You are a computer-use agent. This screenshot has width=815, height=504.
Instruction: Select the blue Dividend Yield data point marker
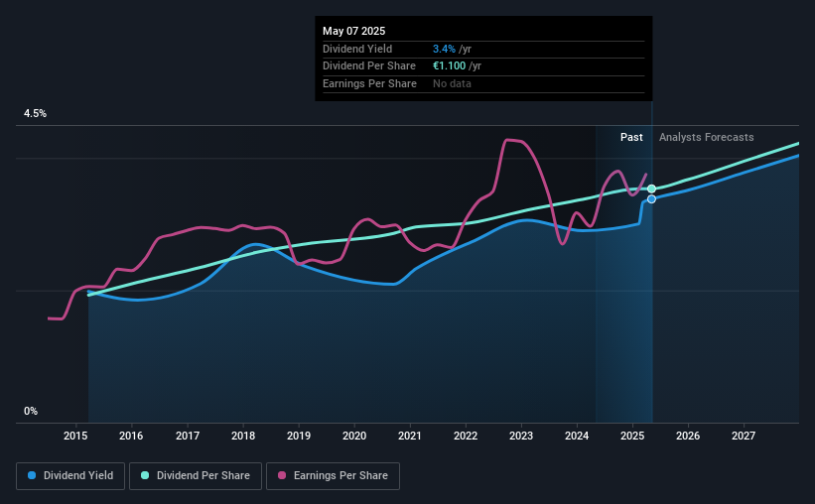point(651,199)
